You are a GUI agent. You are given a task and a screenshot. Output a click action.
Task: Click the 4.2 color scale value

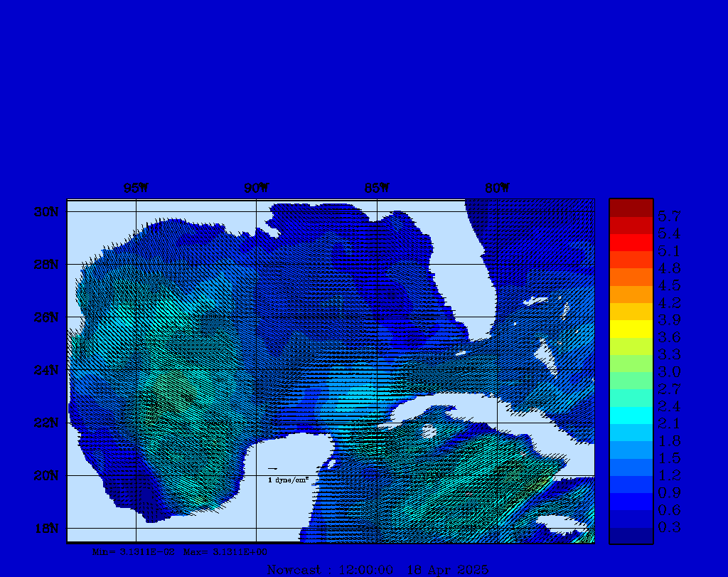[x=669, y=303]
